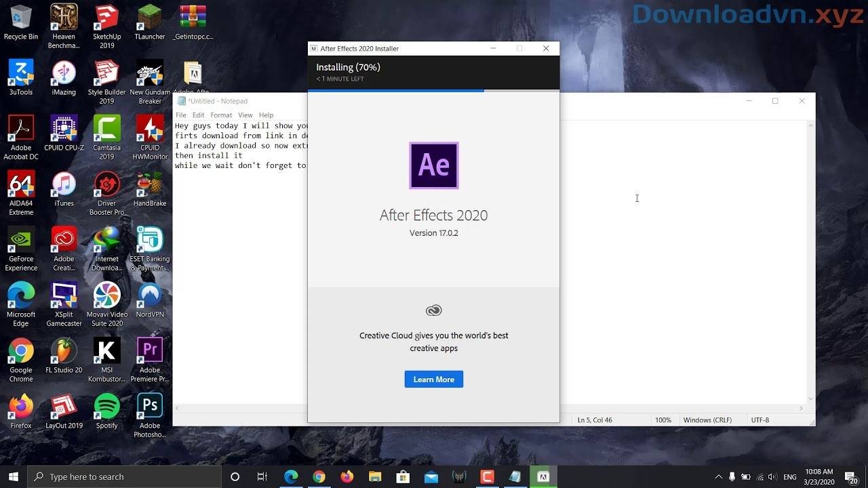
Task: Open TLauncher desktop icon
Action: [150, 22]
